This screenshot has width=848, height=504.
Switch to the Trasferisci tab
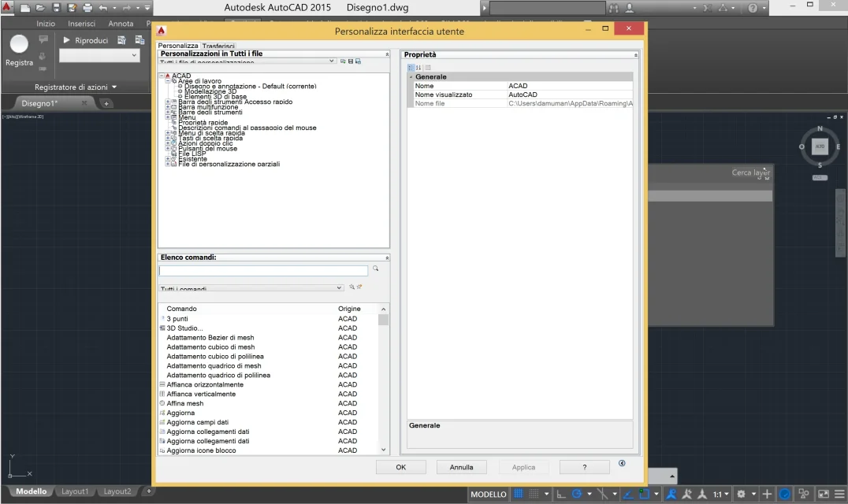pyautogui.click(x=218, y=46)
